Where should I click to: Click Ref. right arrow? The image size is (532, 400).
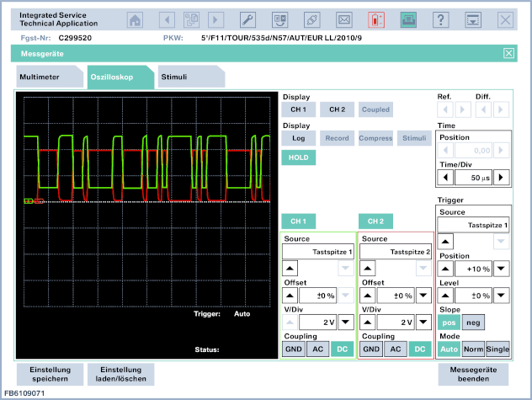pyautogui.click(x=462, y=109)
